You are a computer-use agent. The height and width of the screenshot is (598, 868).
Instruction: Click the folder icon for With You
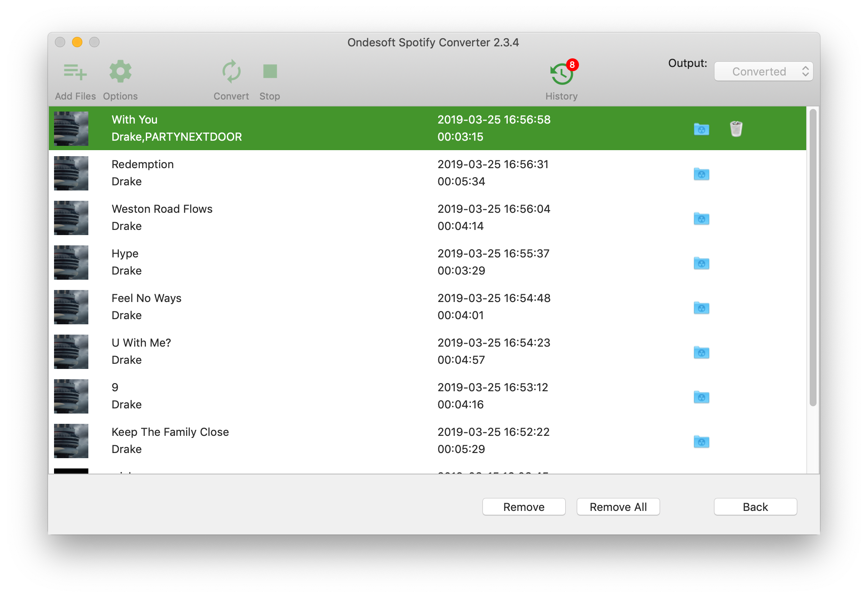click(x=702, y=129)
